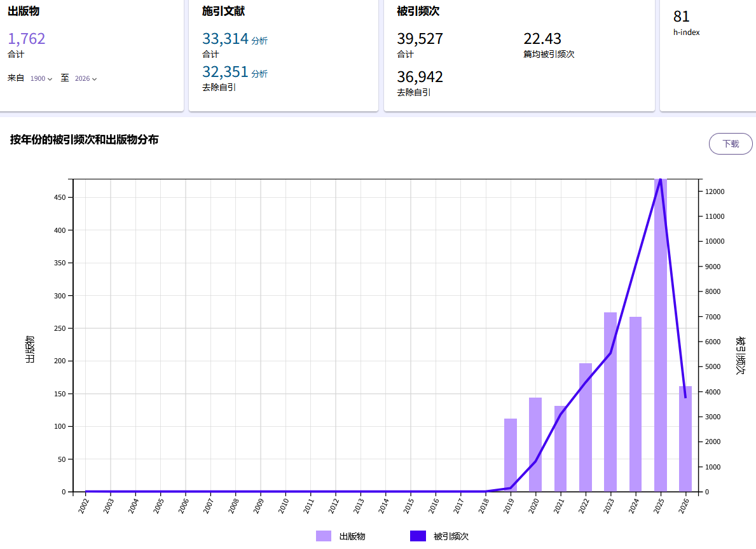Screen dimensions: 756x549
Task: Select the 2019 publications bar
Action: [x=511, y=455]
